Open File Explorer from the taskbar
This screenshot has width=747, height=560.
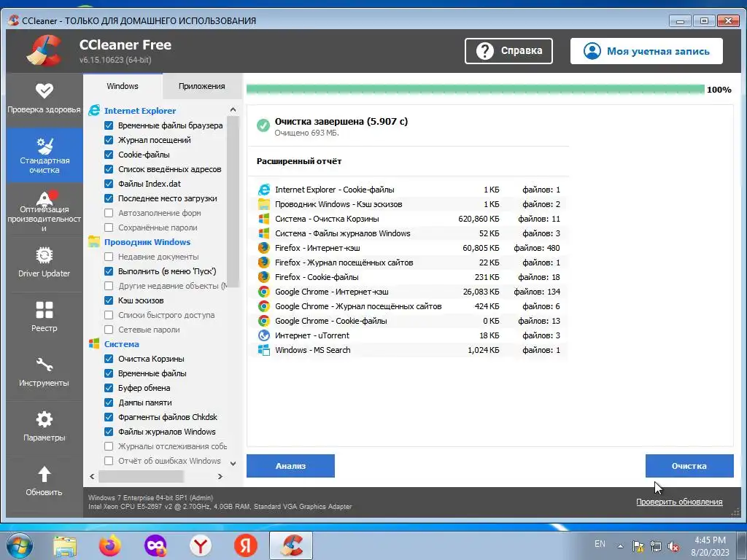click(65, 546)
